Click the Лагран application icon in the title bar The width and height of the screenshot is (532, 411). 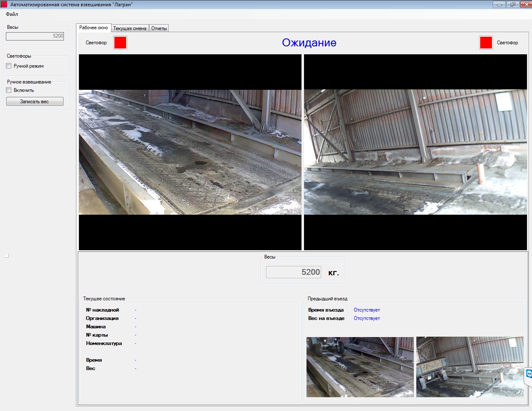4,5
